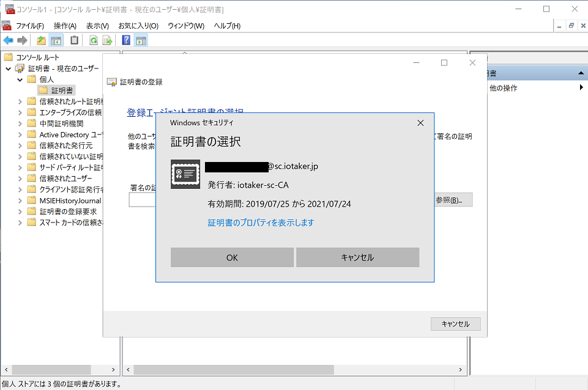Expand the 信頼されたユーザー tree node
The width and height of the screenshot is (588, 390).
[x=20, y=178]
